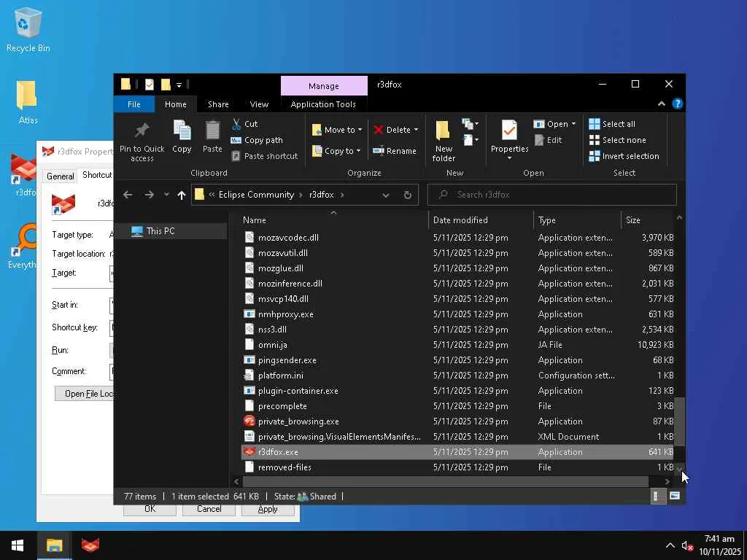The image size is (747, 560).
Task: Open the Move to dropdown
Action: coord(337,130)
